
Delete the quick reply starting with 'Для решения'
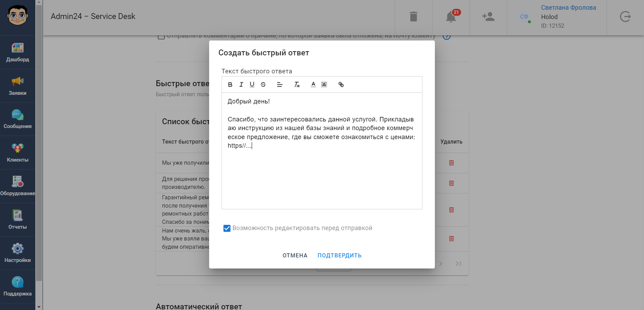click(x=451, y=183)
